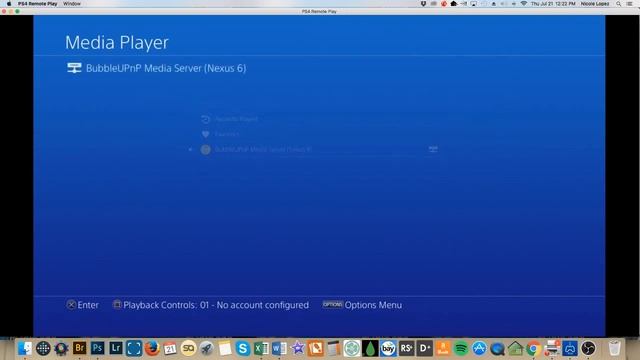Launch Firefox from the dock
Viewport: 640px width, 360px height.
(152, 348)
